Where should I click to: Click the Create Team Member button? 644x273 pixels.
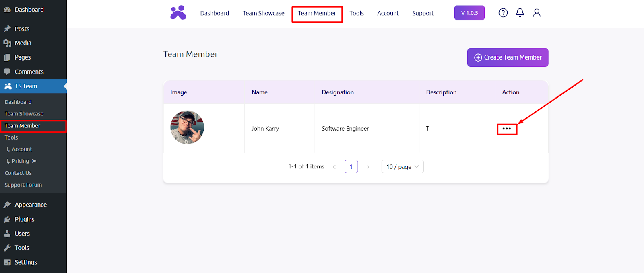coord(508,57)
